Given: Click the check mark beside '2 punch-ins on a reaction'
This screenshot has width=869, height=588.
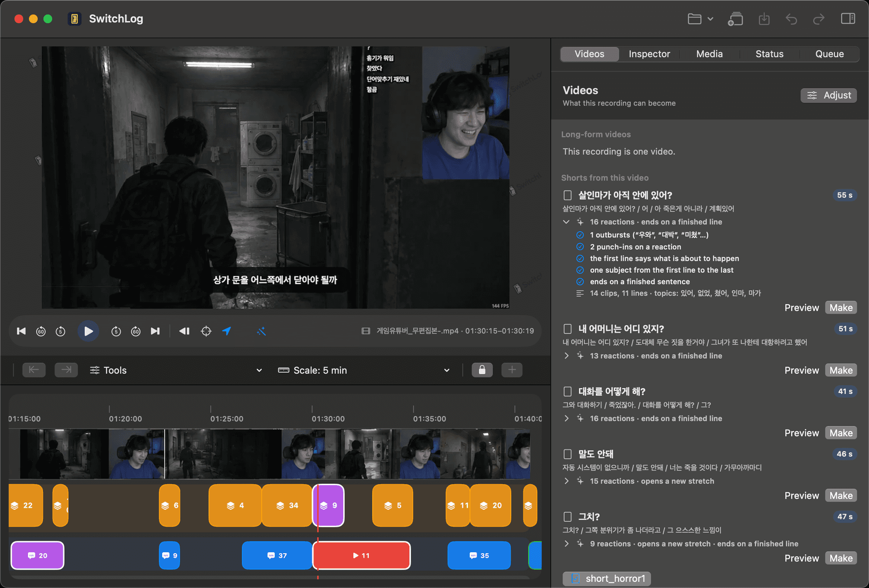Looking at the screenshot, I should [580, 247].
